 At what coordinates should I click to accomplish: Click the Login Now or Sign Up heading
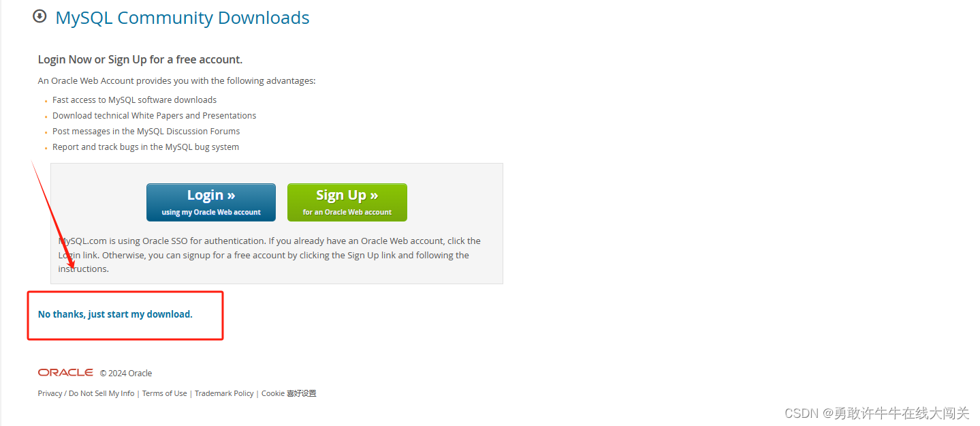click(x=140, y=59)
